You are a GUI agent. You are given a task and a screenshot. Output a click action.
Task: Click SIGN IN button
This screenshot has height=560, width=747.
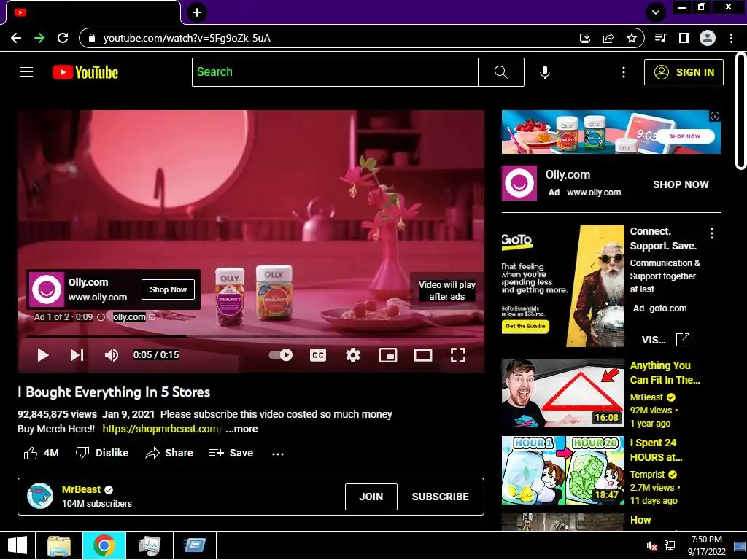pos(684,72)
